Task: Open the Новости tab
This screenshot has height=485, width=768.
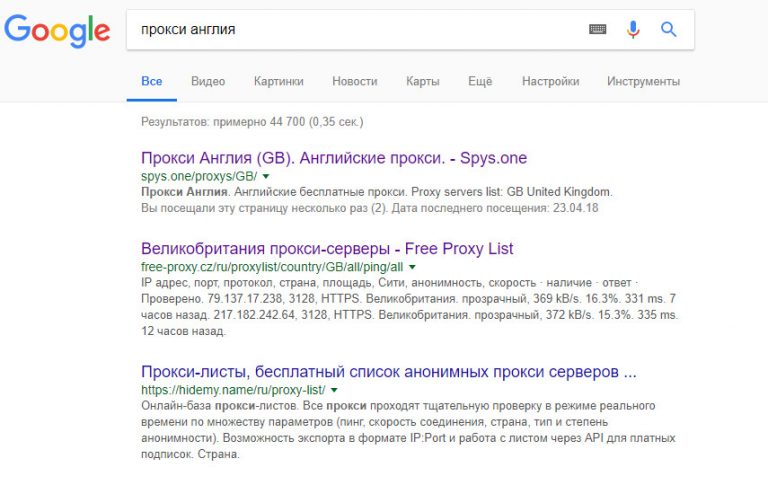Action: coord(355,81)
